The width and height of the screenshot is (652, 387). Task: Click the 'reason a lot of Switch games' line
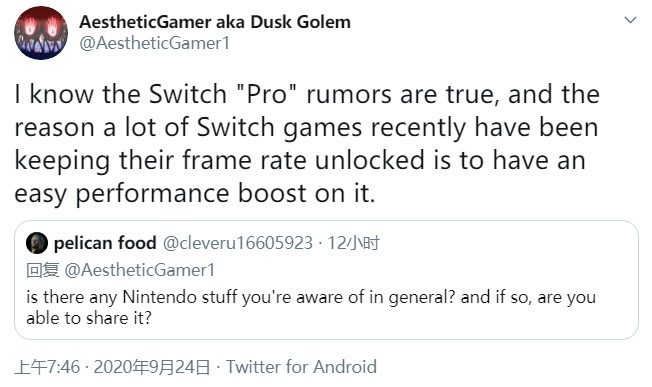306,128
